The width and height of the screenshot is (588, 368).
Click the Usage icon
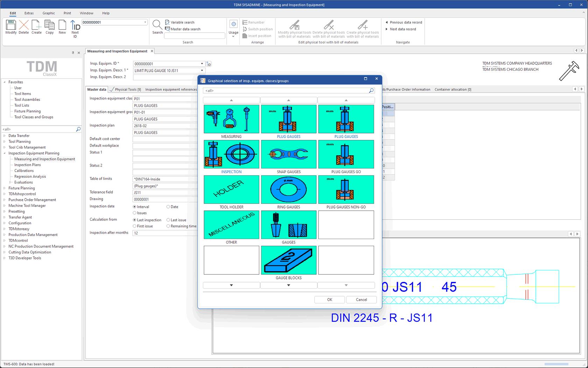click(233, 24)
